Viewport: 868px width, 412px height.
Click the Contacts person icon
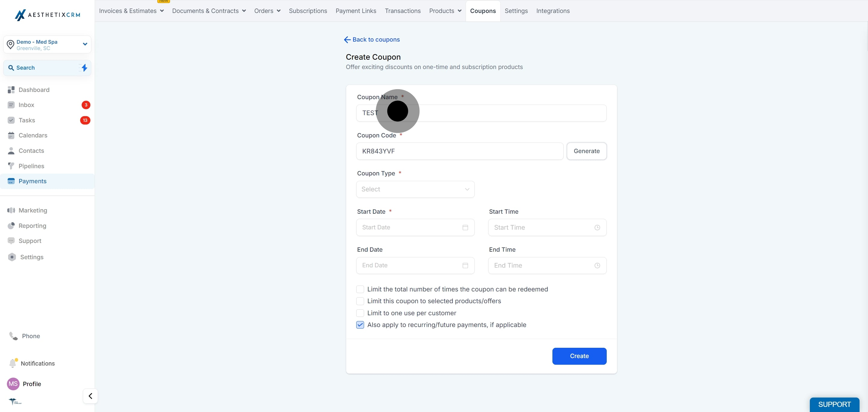pyautogui.click(x=11, y=151)
